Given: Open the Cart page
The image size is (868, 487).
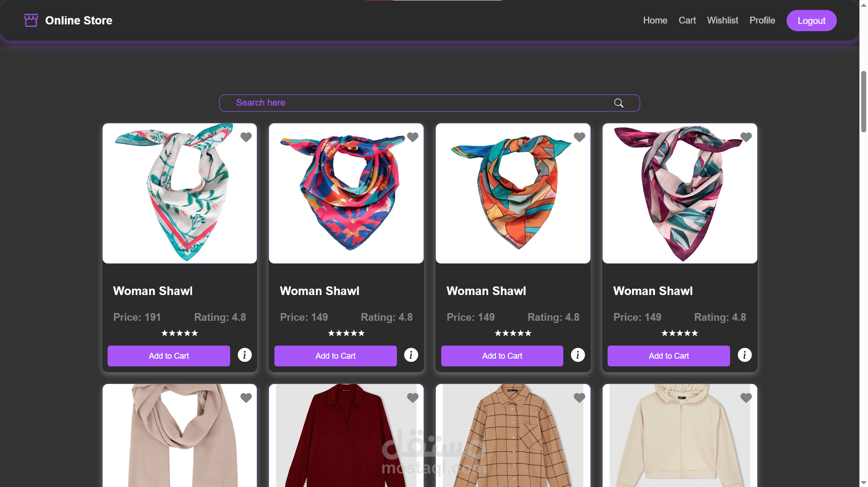Looking at the screenshot, I should pyautogui.click(x=687, y=20).
